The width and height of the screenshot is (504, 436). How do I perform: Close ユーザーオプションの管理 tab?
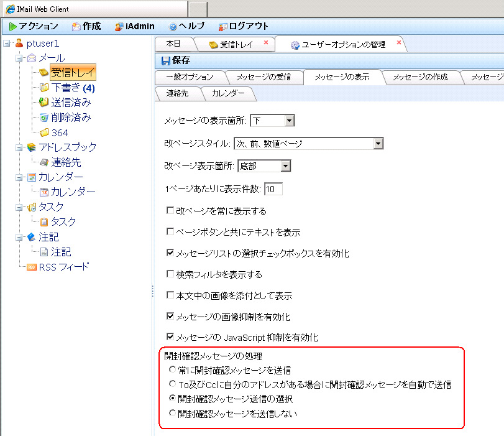tap(399, 42)
